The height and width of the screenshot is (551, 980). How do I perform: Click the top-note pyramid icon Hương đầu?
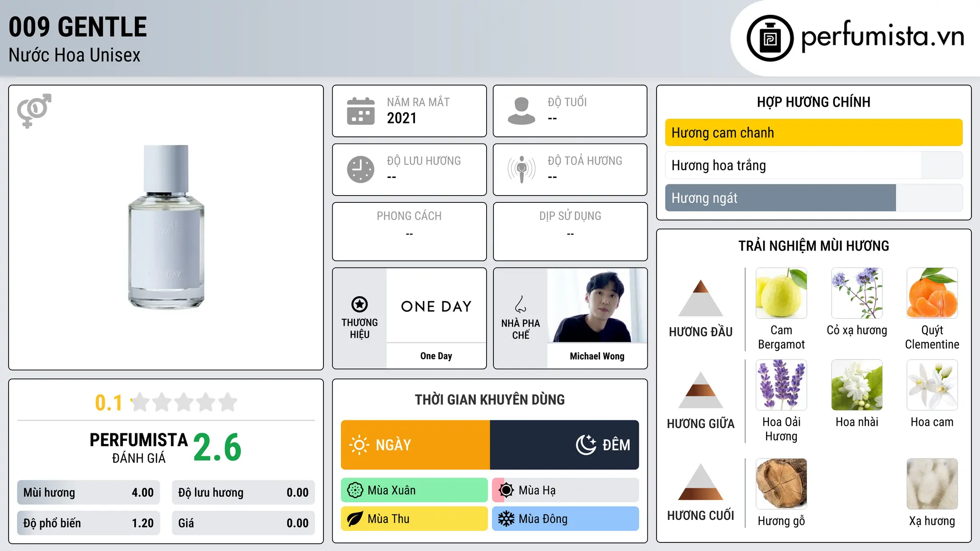pyautogui.click(x=701, y=298)
